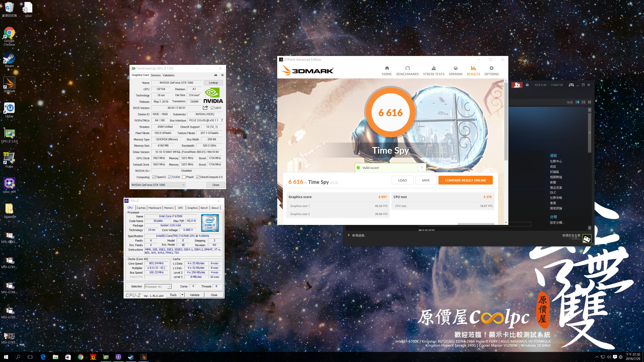Open VRMARK in the 3DMark navigation
644x362 pixels.
tap(455, 71)
